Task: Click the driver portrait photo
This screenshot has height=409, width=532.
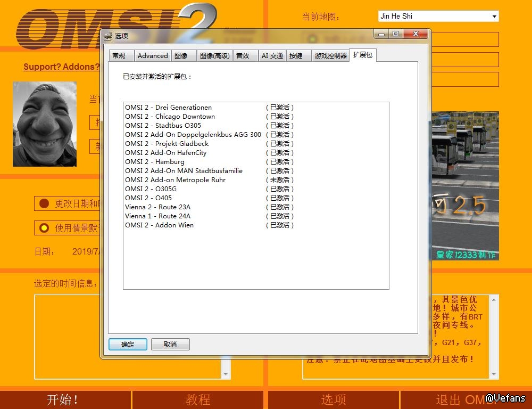Action: pyautogui.click(x=45, y=124)
